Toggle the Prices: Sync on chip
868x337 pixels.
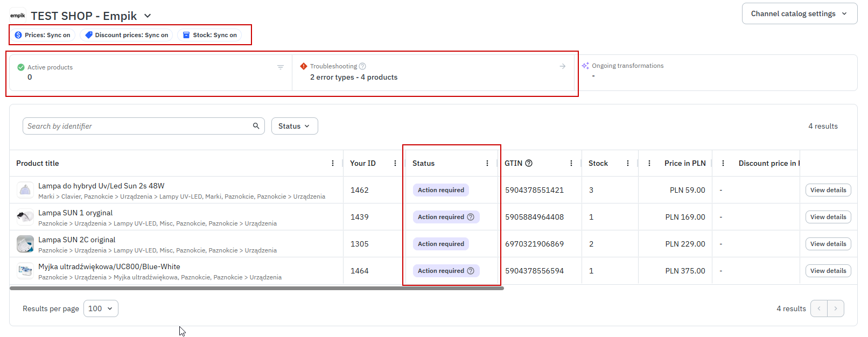(x=43, y=35)
